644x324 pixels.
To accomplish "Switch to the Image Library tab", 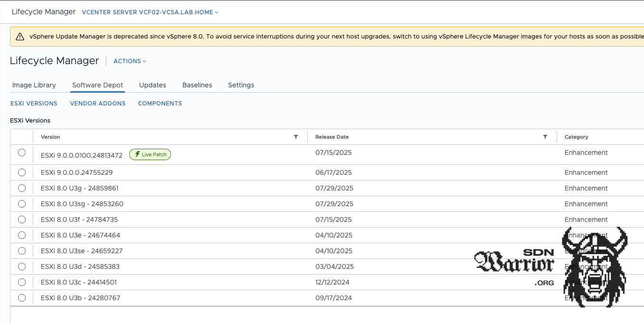I will click(34, 85).
